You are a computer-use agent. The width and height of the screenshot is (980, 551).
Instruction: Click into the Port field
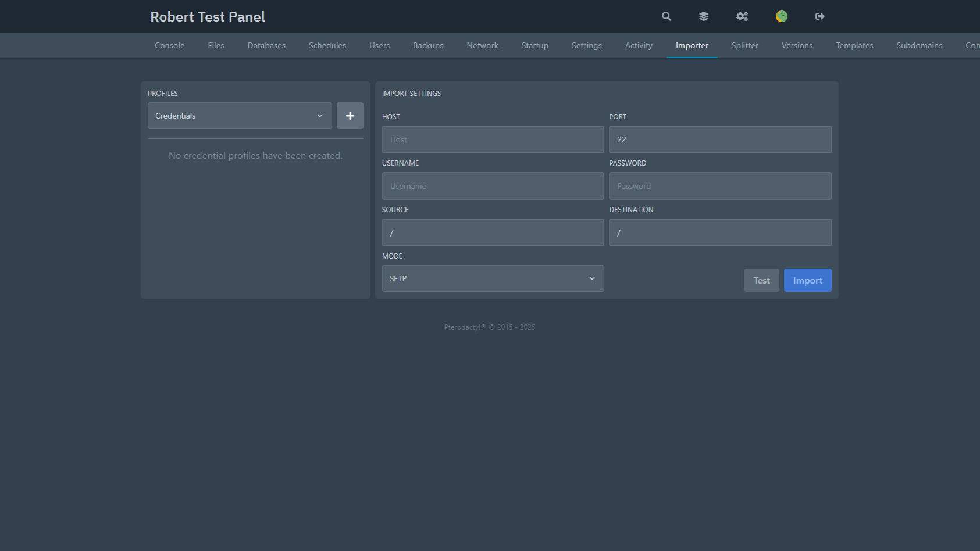tap(719, 139)
